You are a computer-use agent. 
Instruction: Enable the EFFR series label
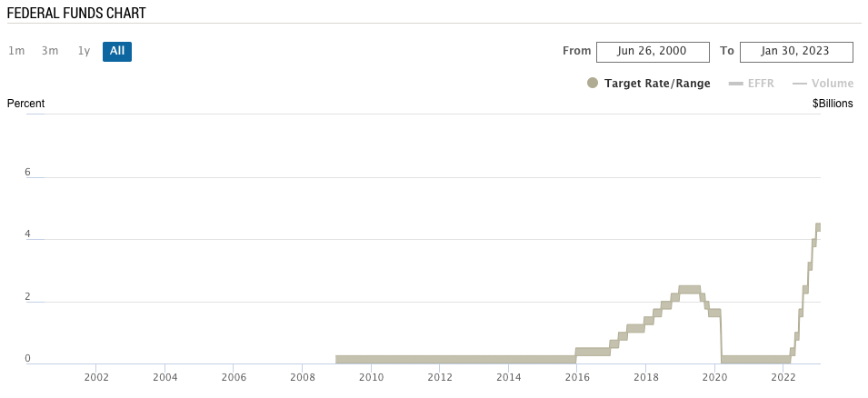point(761,84)
